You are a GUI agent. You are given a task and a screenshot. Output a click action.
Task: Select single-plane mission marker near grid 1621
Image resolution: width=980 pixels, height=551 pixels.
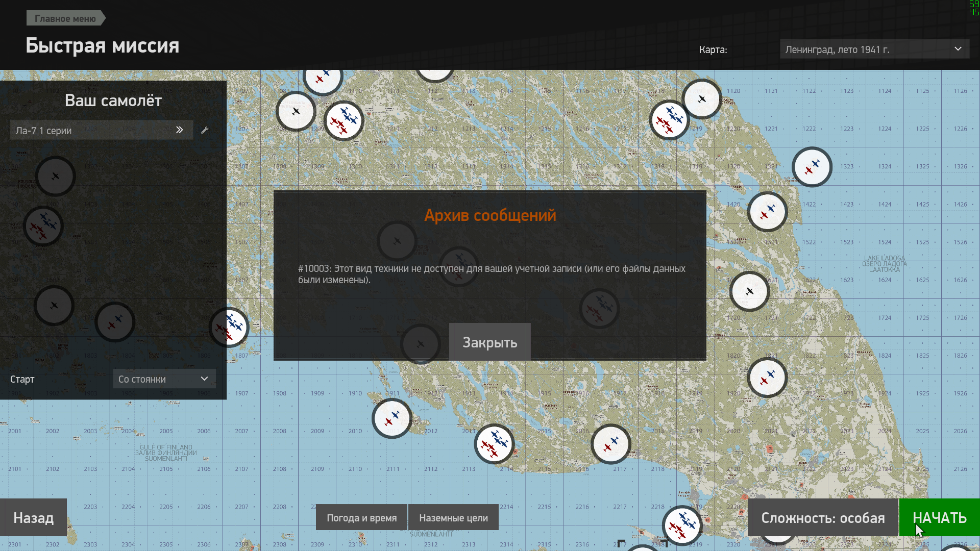pos(749,291)
